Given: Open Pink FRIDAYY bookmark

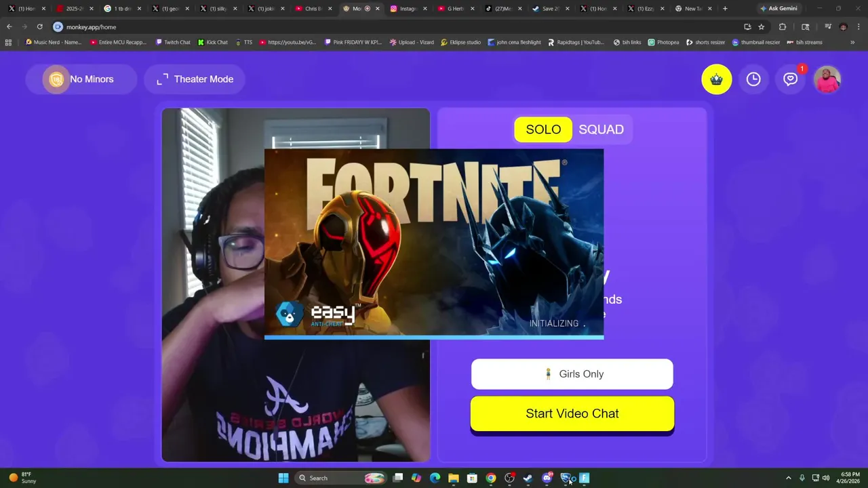Looking at the screenshot, I should tap(353, 42).
